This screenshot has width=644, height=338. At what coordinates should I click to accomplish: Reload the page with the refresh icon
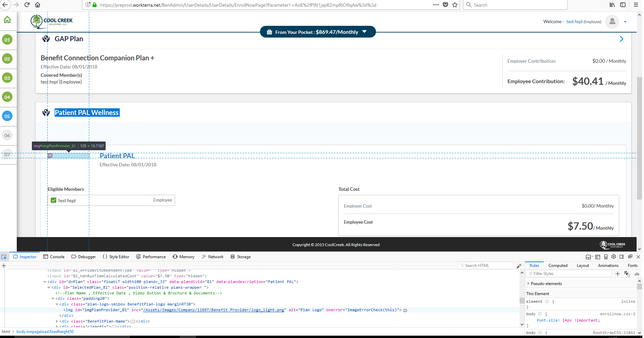tap(27, 5)
